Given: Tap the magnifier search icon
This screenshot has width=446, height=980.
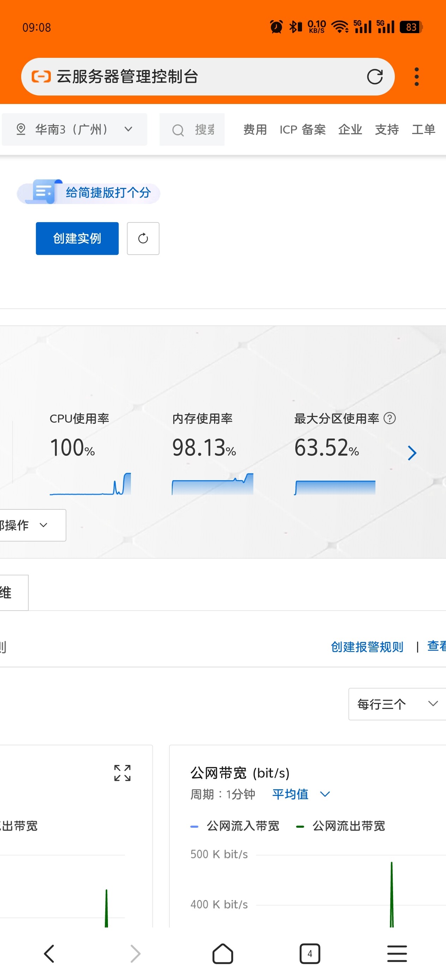Looking at the screenshot, I should [x=178, y=130].
